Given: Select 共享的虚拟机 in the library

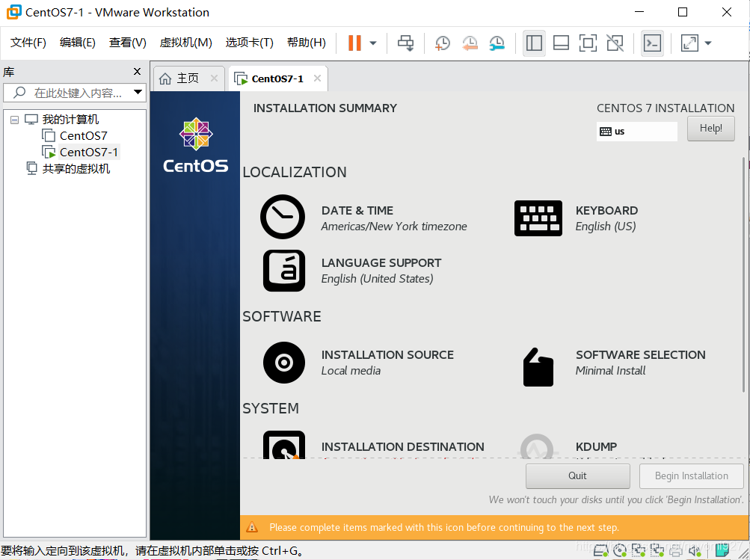Looking at the screenshot, I should (76, 169).
